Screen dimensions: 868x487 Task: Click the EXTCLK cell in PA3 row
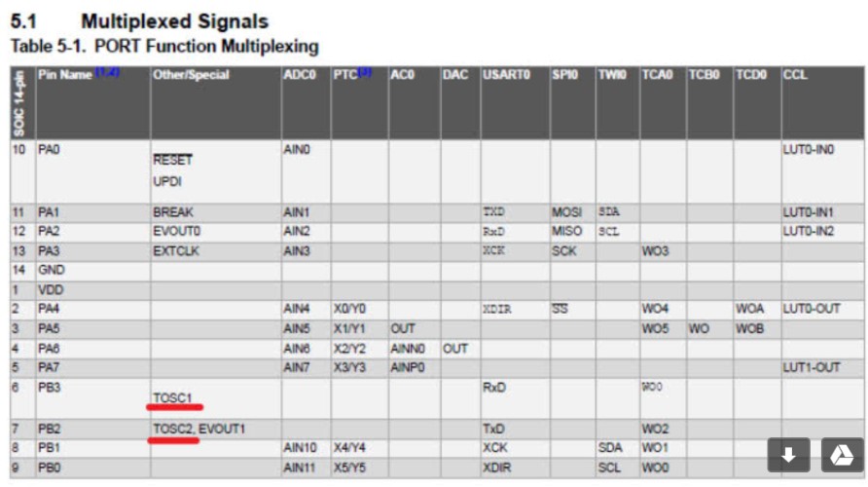[175, 250]
